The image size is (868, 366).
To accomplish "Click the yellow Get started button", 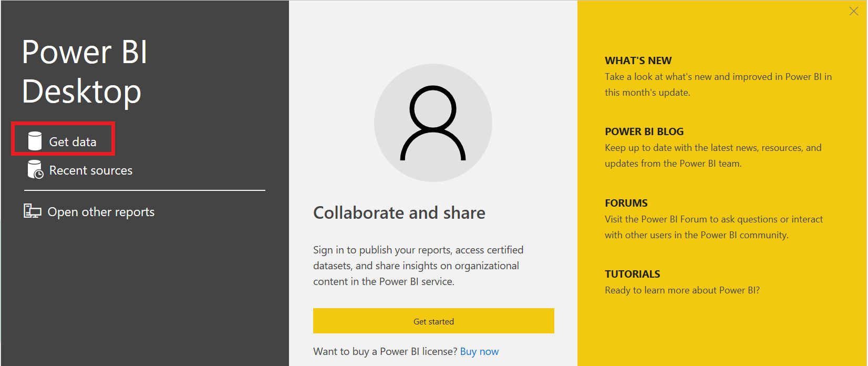I will (433, 321).
